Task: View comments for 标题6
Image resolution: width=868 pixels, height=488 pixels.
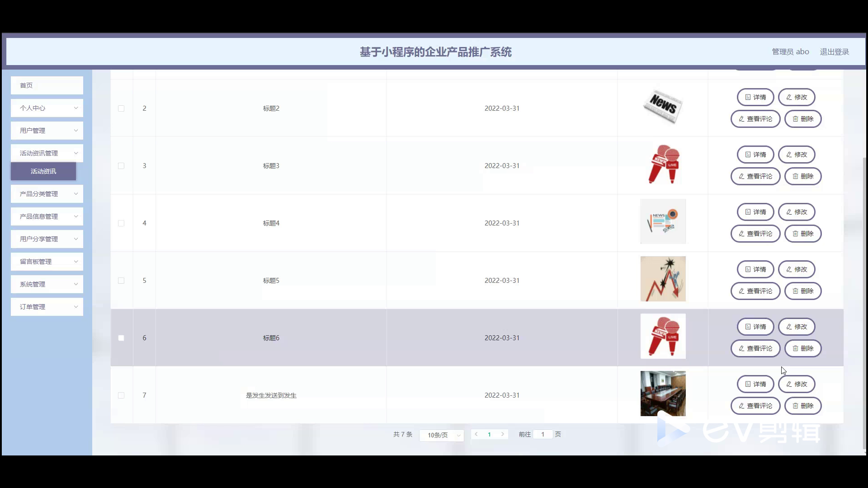Action: pos(755,348)
